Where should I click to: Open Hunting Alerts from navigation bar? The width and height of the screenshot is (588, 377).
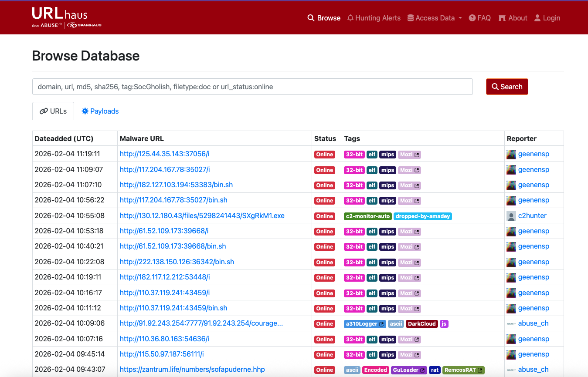click(374, 18)
